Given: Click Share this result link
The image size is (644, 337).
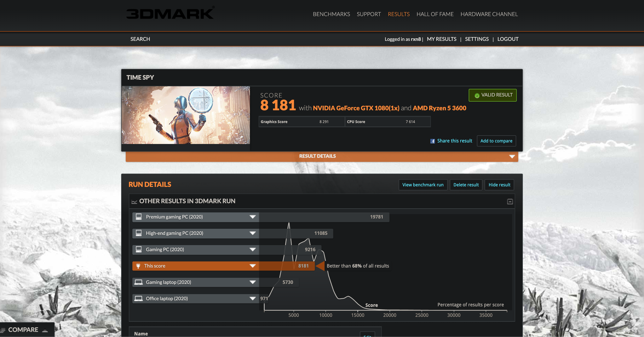Looking at the screenshot, I should point(455,141).
